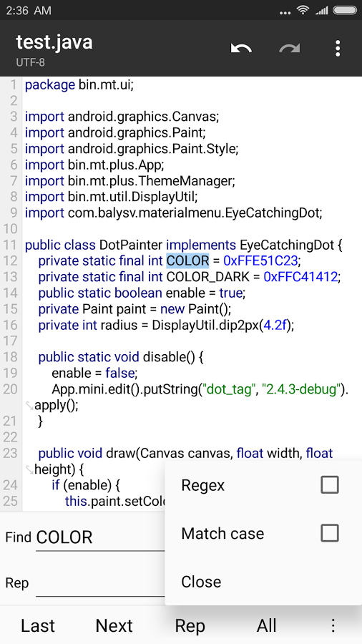Select the Regex menu entry
The width and height of the screenshot is (362, 644).
[263, 485]
